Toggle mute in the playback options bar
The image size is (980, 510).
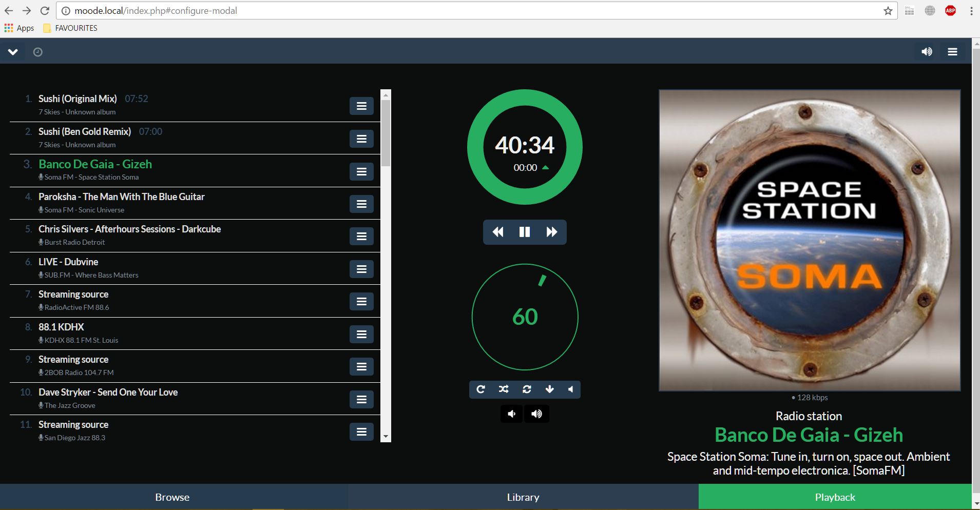pyautogui.click(x=570, y=389)
